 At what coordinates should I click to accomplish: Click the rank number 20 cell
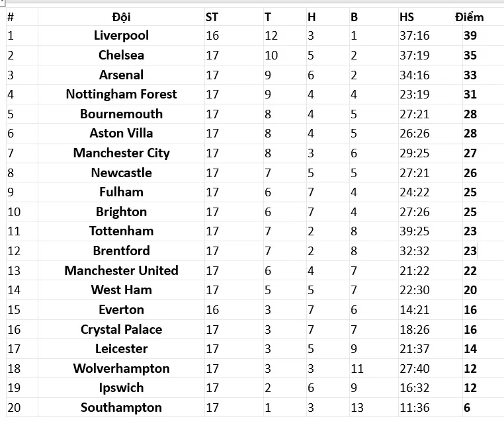coord(14,408)
